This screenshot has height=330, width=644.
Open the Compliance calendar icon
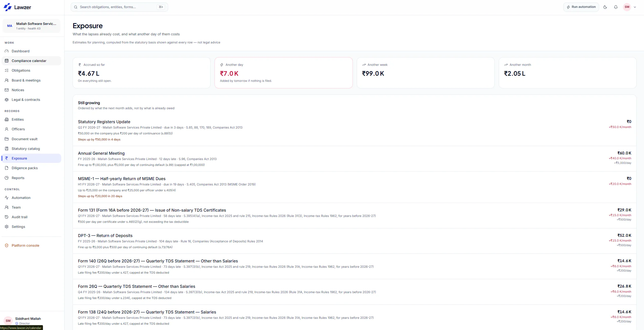click(7, 61)
